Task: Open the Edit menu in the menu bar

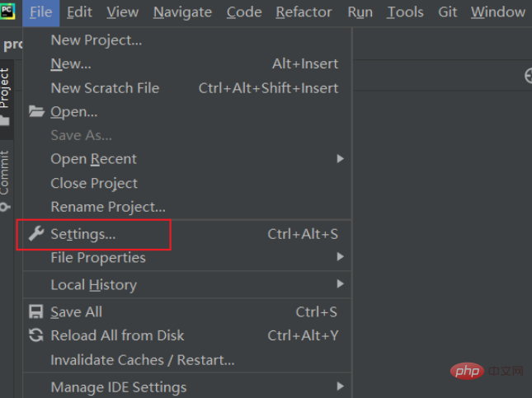Action: click(x=79, y=12)
